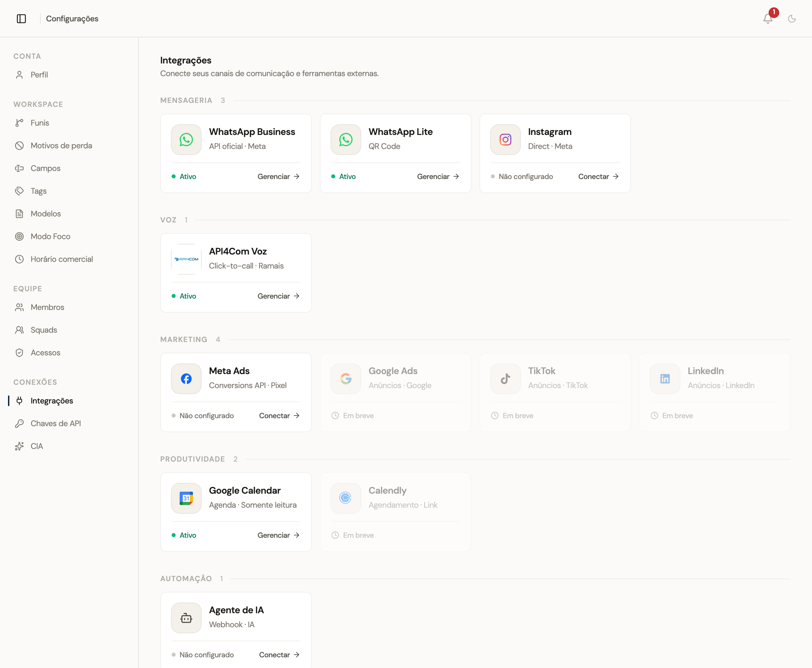This screenshot has width=812, height=668.
Task: Click the Calendly card title
Action: coord(387,491)
